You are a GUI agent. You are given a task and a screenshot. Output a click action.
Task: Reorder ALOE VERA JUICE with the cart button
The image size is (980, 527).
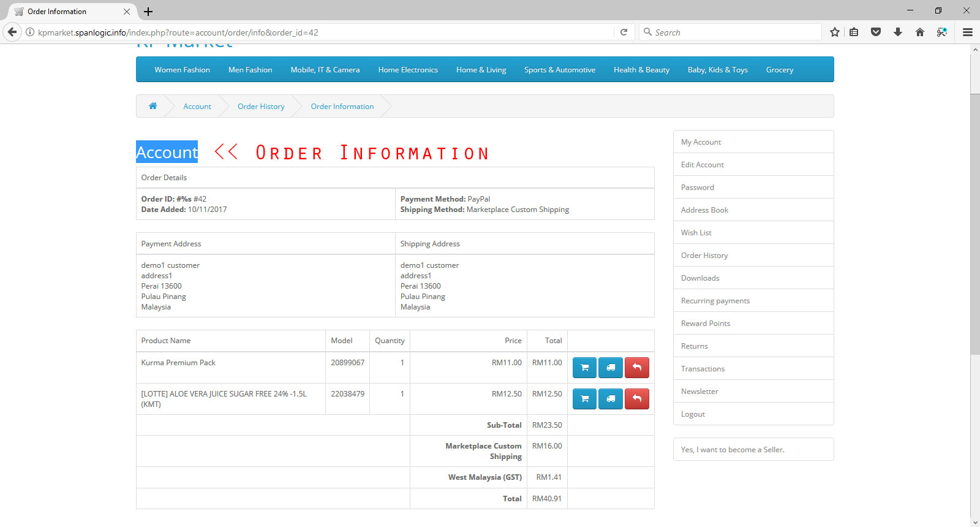click(584, 399)
